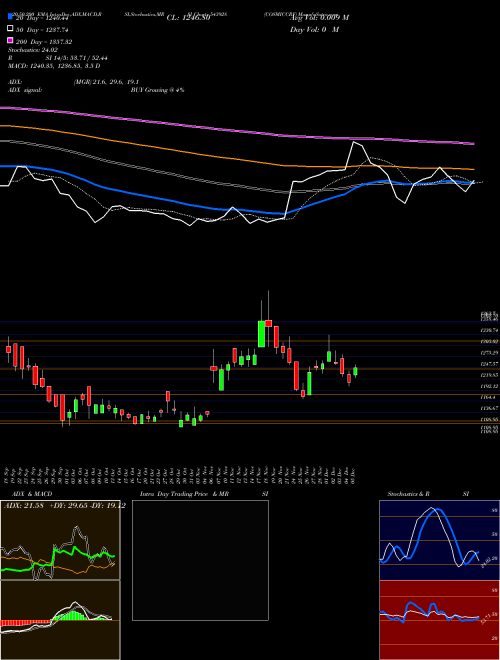Image resolution: width=500 pixels, height=660 pixels.
Task: Open the red RSI chart panel
Action: 439,620
